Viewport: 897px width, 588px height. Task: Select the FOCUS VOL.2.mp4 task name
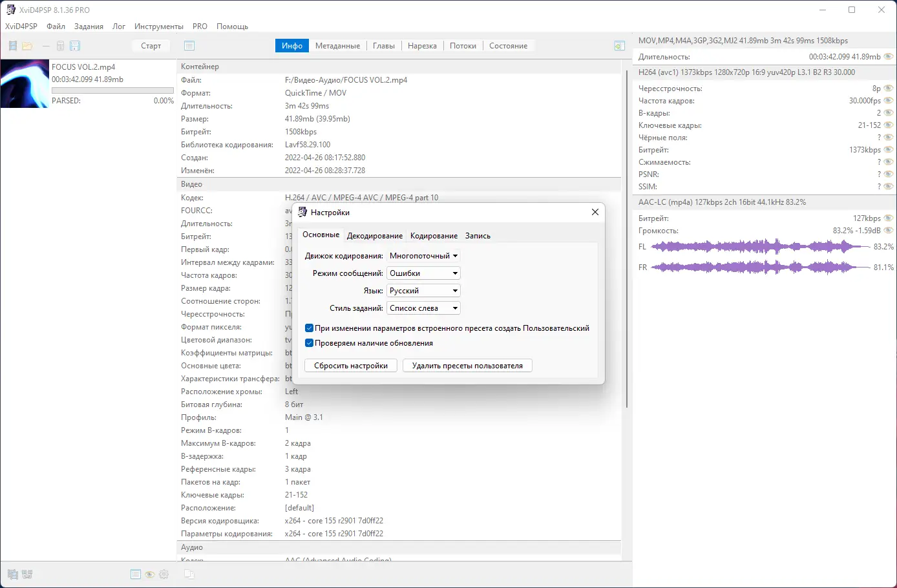[83, 67]
